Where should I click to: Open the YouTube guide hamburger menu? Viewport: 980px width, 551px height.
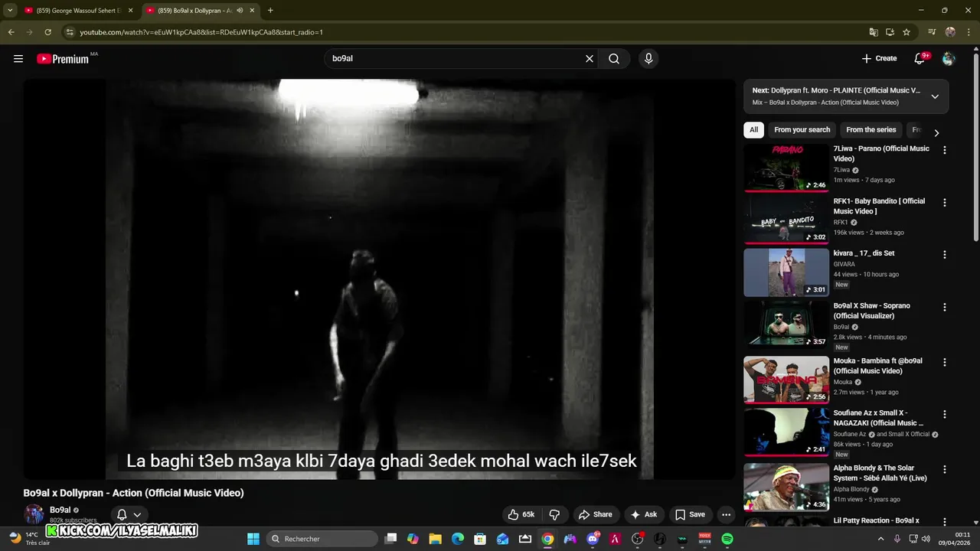point(18,58)
